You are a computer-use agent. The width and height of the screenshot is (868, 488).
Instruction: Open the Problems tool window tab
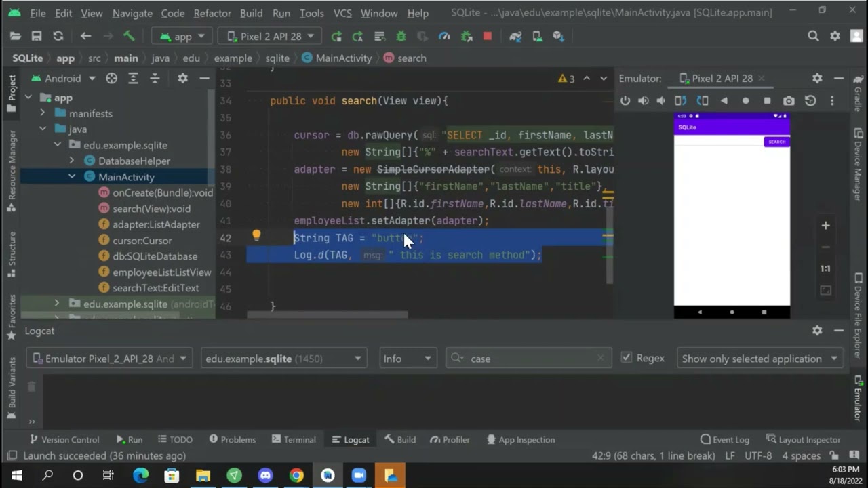232,439
